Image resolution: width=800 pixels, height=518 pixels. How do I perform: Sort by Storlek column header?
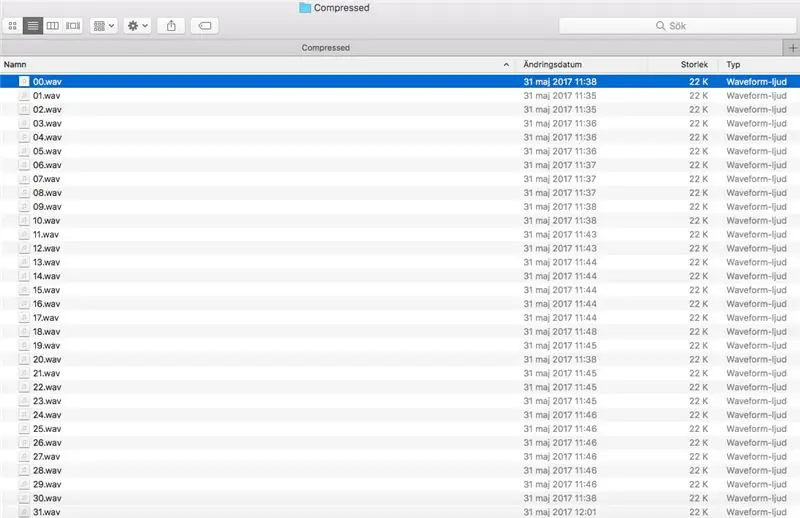(x=684, y=64)
